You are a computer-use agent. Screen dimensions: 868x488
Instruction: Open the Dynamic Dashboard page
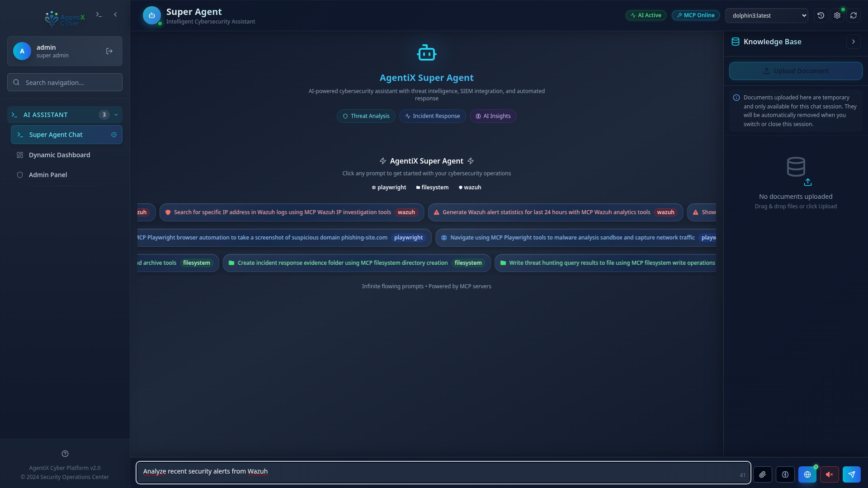[59, 155]
